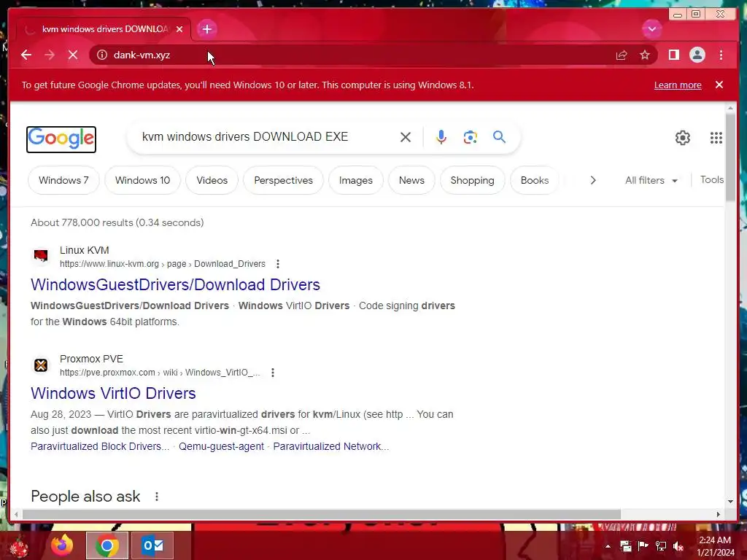Image resolution: width=747 pixels, height=560 pixels.
Task: Switch to Images results
Action: coord(356,181)
